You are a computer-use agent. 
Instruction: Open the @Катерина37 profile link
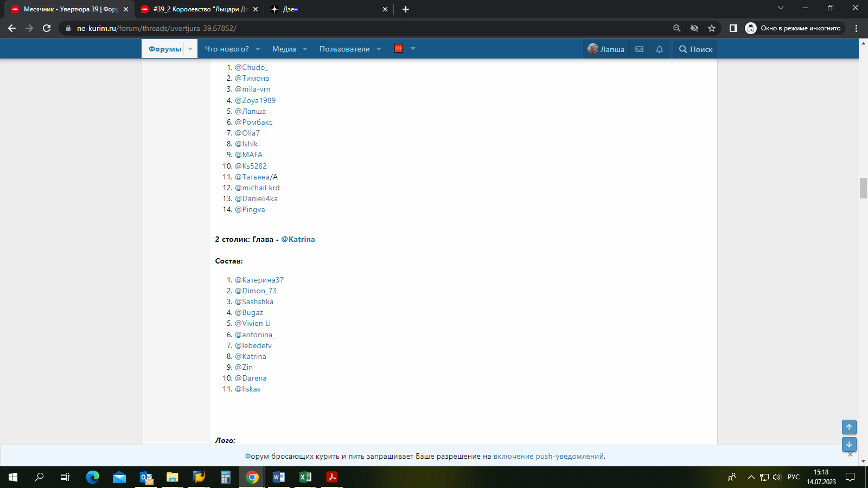(x=259, y=280)
